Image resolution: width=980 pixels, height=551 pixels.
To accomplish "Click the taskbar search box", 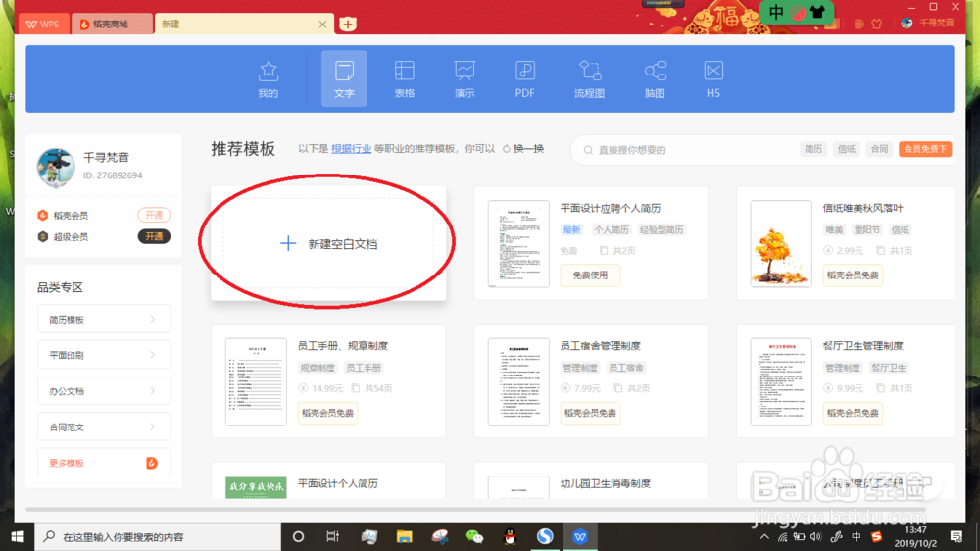I will pyautogui.click(x=158, y=536).
